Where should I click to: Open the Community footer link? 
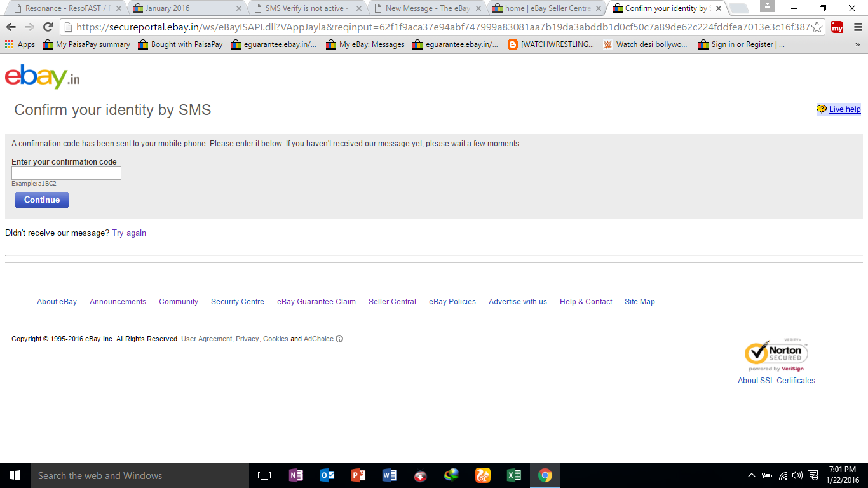[179, 302]
